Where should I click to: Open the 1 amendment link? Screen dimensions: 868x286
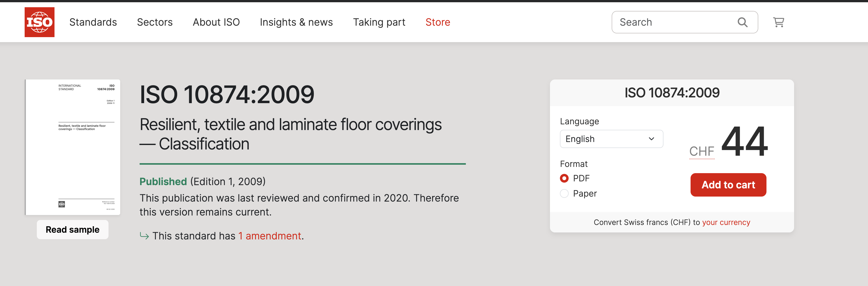click(270, 236)
